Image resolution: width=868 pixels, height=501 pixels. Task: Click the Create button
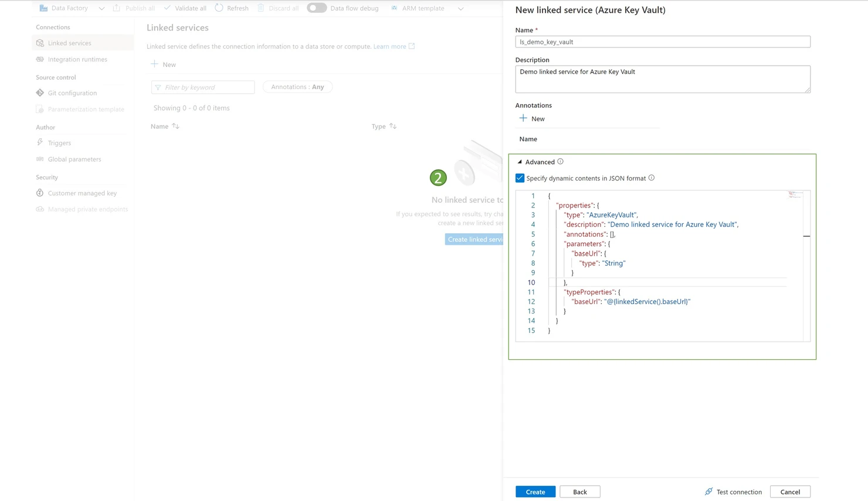pos(535,492)
